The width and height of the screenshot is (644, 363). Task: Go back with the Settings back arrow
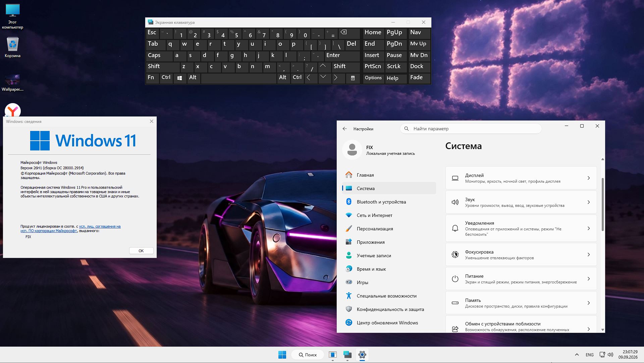tap(345, 129)
